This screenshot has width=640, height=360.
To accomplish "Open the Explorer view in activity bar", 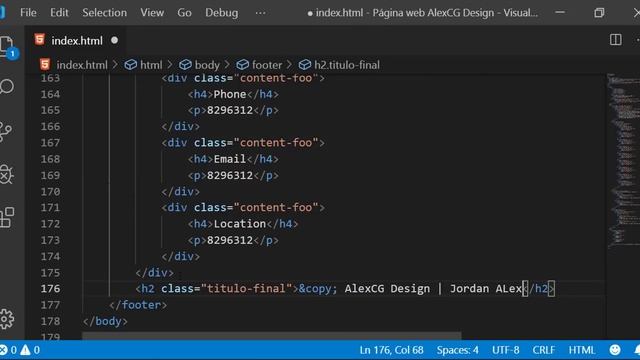I will tap(7, 46).
